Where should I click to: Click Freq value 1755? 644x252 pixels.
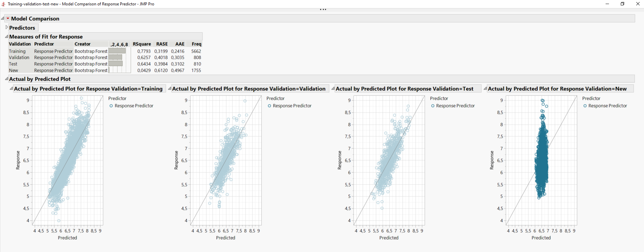(196, 70)
